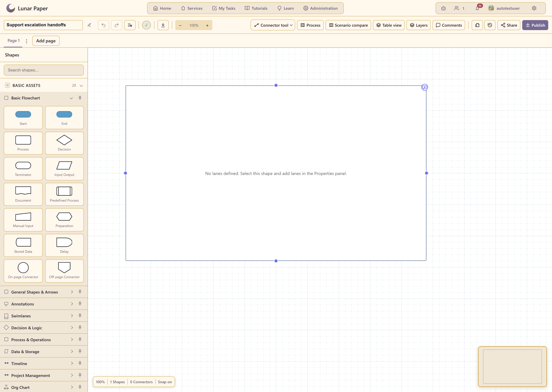This screenshot has height=392, width=552.
Task: Switch to the Page 1 tab
Action: (13, 41)
